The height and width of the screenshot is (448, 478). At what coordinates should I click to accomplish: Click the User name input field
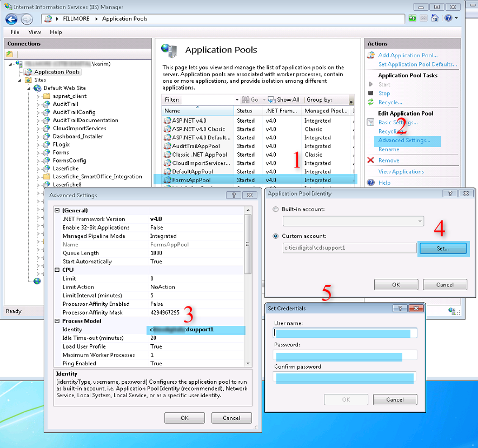[345, 333]
